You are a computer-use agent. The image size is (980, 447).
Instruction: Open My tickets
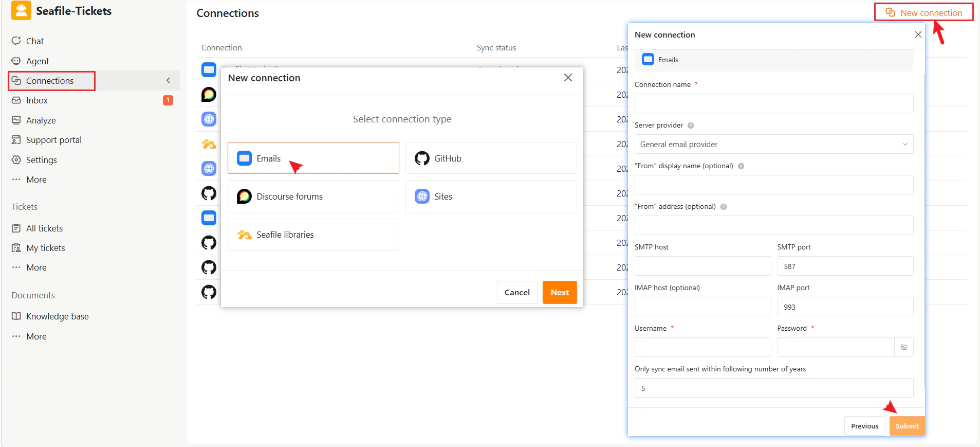[x=46, y=248]
